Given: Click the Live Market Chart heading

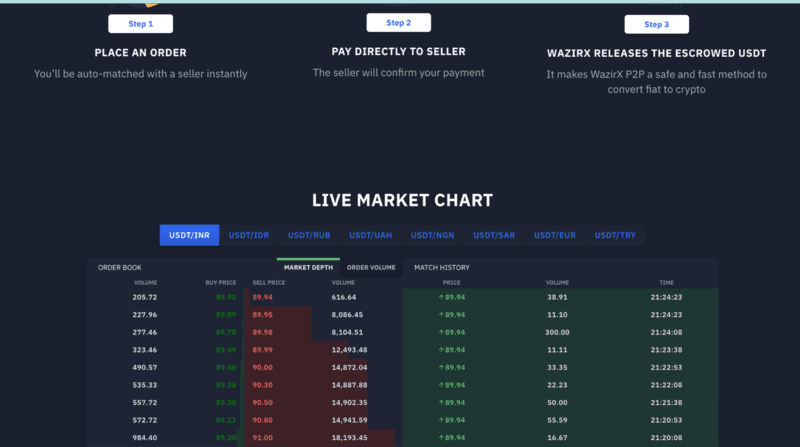Looking at the screenshot, I should click(x=403, y=200).
